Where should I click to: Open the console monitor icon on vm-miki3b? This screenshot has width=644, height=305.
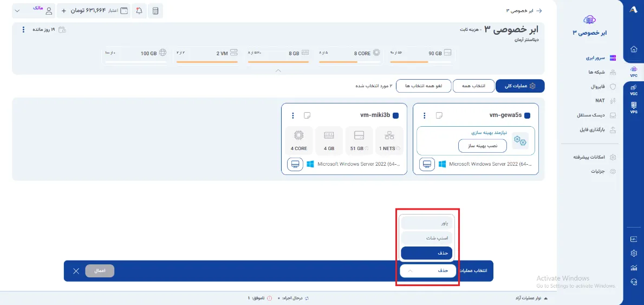295,165
